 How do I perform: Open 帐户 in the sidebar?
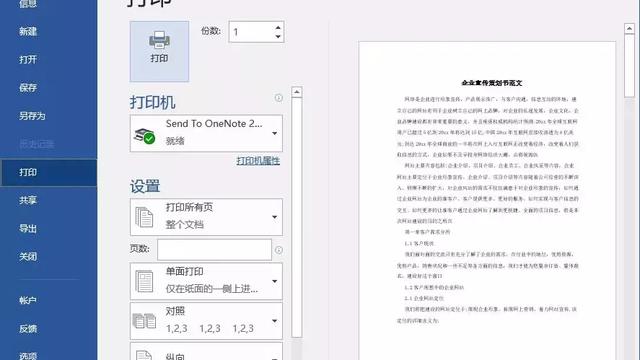tap(28, 301)
